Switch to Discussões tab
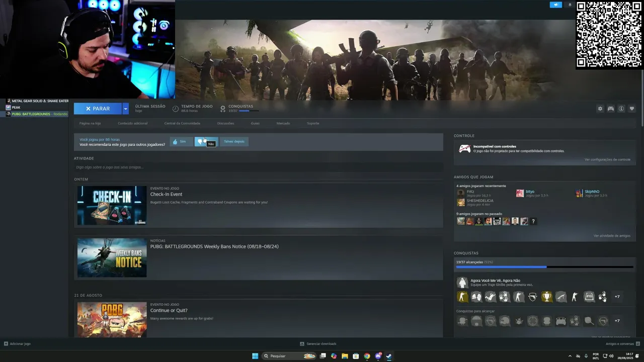 click(x=225, y=123)
